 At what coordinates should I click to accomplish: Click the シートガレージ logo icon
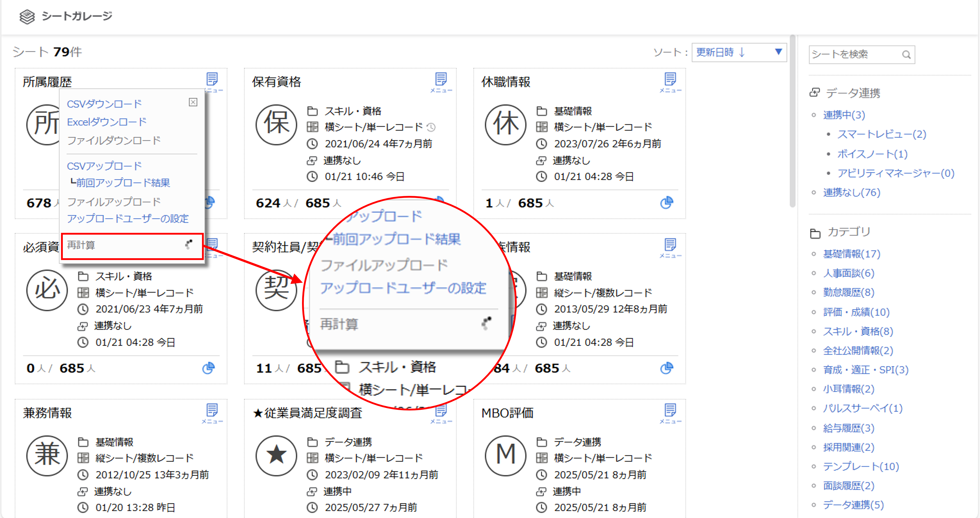pyautogui.click(x=27, y=16)
